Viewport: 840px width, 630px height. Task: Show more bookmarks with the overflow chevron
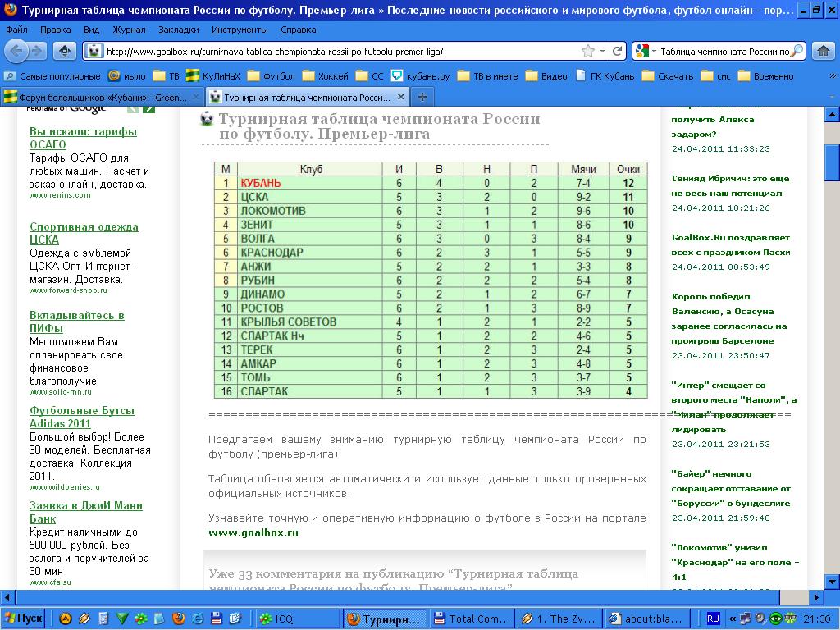[832, 76]
